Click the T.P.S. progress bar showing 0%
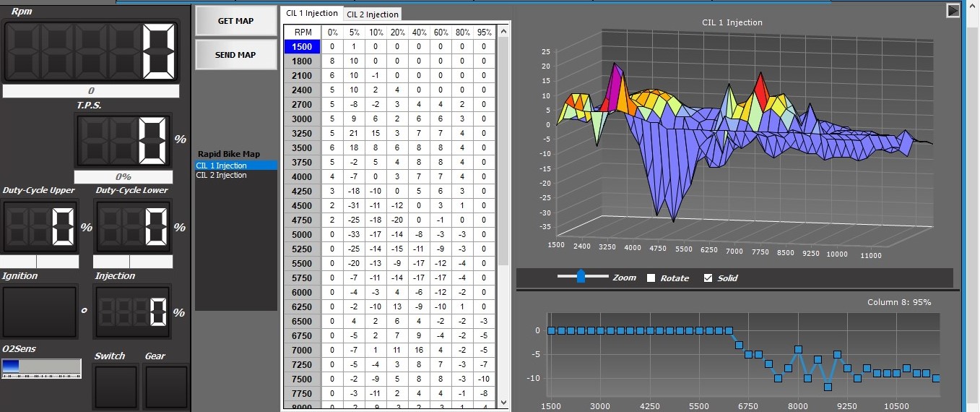The width and height of the screenshot is (980, 412). pos(123,176)
